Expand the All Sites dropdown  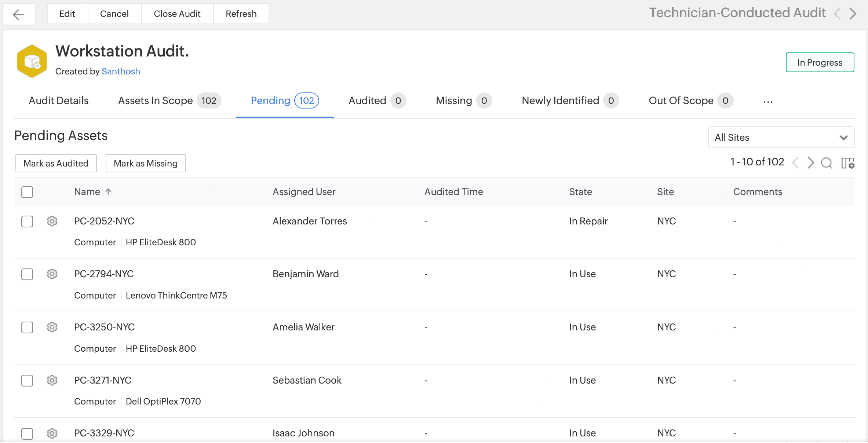point(781,138)
